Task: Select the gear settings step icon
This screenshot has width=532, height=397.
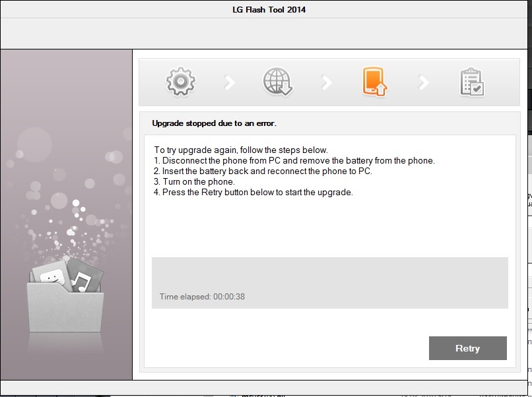Action: click(x=180, y=82)
